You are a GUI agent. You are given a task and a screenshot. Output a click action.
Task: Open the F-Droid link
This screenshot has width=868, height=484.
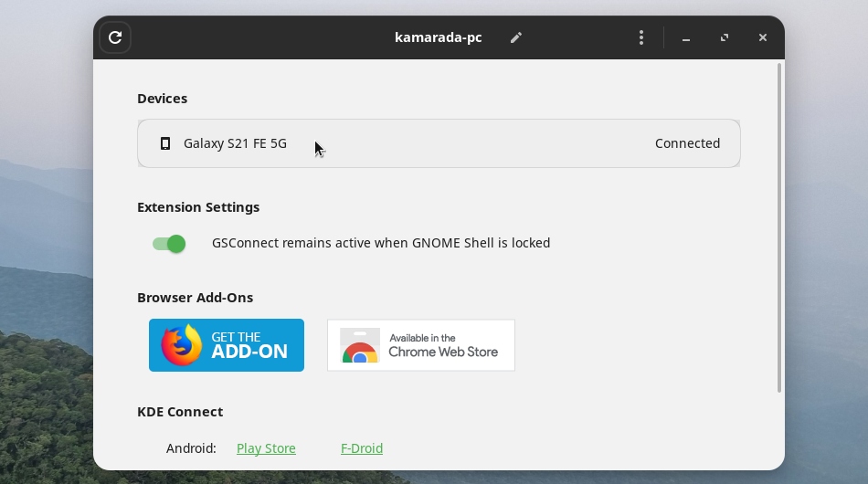(362, 448)
